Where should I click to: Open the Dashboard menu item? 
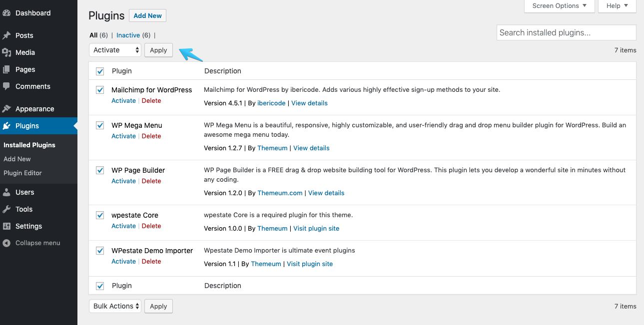click(33, 13)
